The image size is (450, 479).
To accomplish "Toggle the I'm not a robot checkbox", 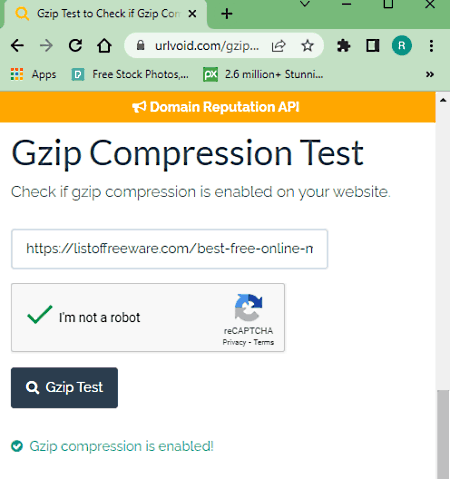I will pyautogui.click(x=40, y=315).
